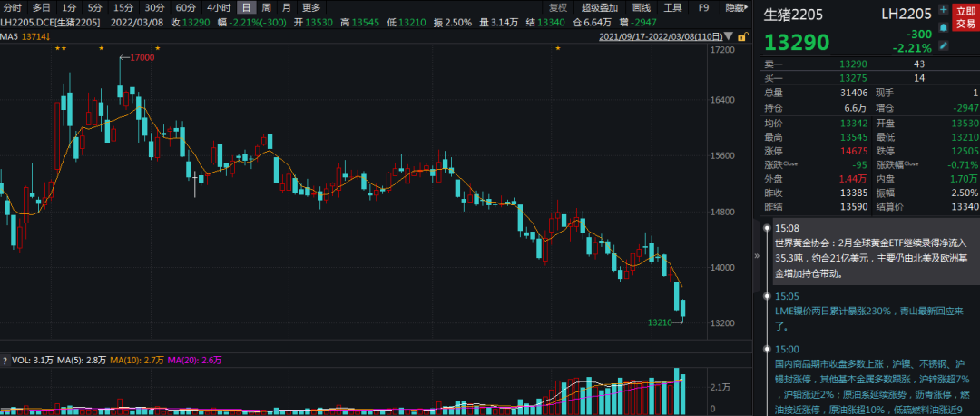Viewport: 980px width, 416px height.
Task: Open the 更多 periods dropdown
Action: (310, 8)
